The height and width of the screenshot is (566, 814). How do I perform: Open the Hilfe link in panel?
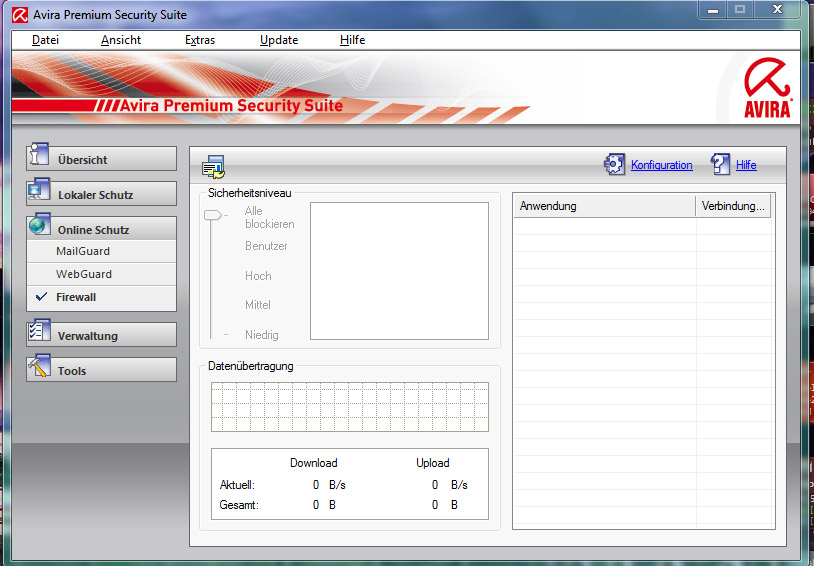click(x=746, y=165)
